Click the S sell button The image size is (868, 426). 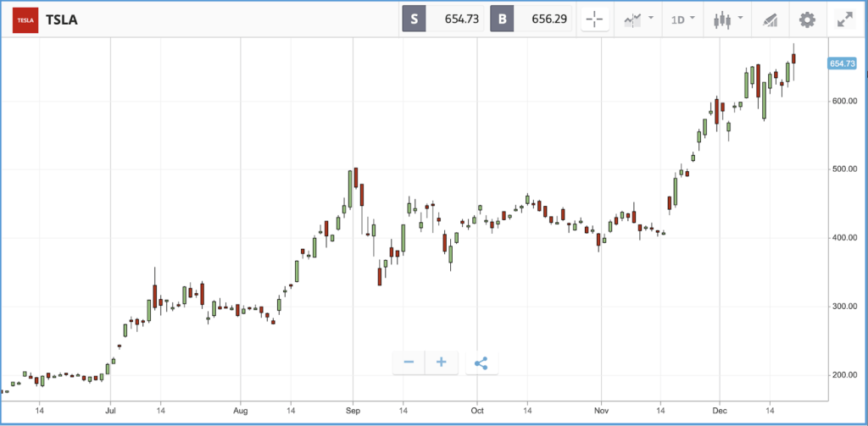point(414,19)
